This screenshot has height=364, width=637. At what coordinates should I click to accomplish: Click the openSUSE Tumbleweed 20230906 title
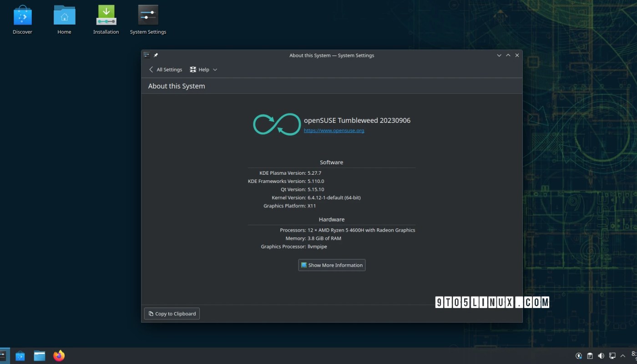357,121
